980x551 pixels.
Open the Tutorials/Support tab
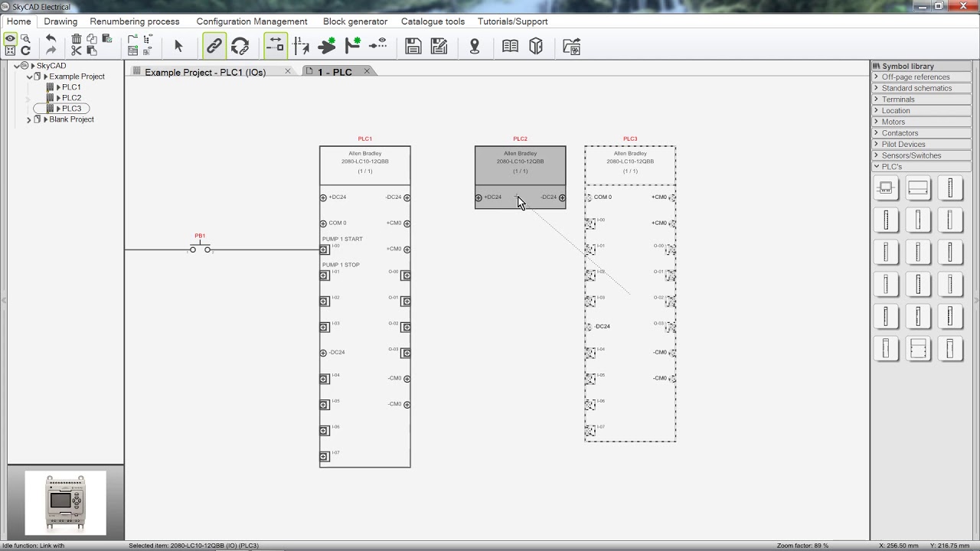pos(513,21)
